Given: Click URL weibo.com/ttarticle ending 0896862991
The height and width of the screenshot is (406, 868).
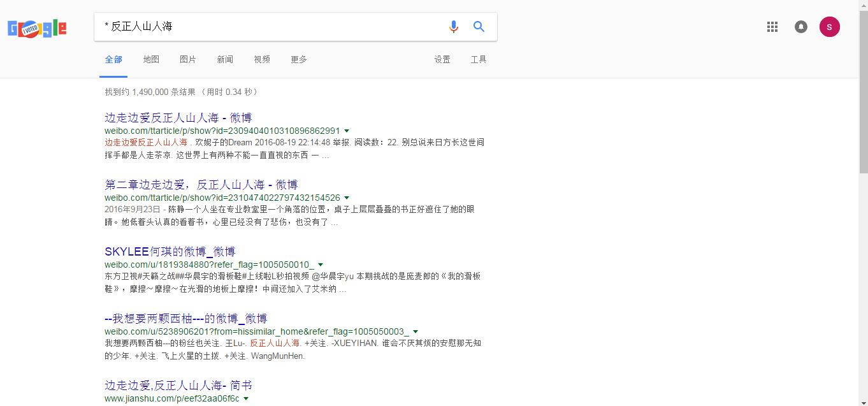Looking at the screenshot, I should coord(222,131).
